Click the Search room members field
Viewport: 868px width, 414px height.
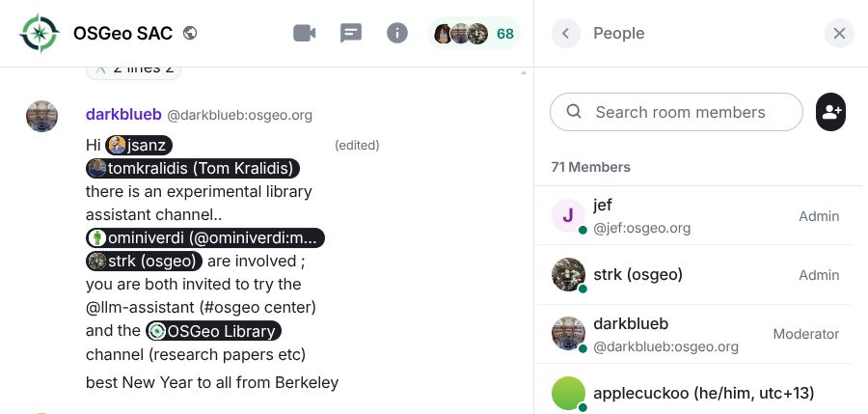(x=685, y=112)
